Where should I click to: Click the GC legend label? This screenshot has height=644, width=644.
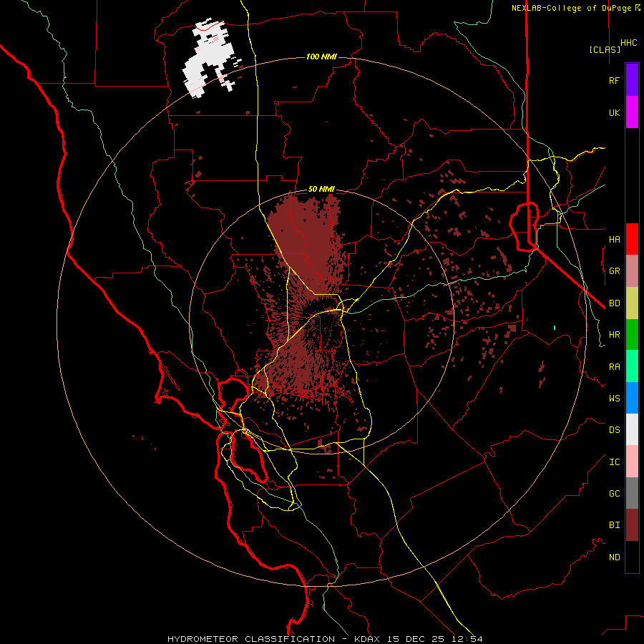614,494
